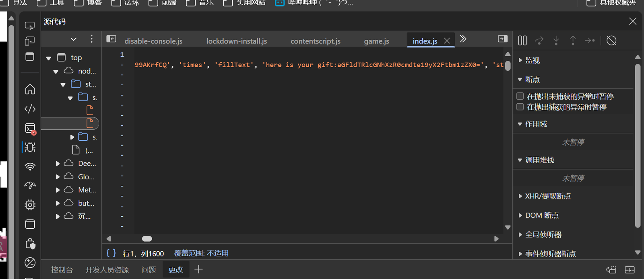Switch to the lockdown-install.js tab
Screen dimensions: 644x279
coord(237,41)
